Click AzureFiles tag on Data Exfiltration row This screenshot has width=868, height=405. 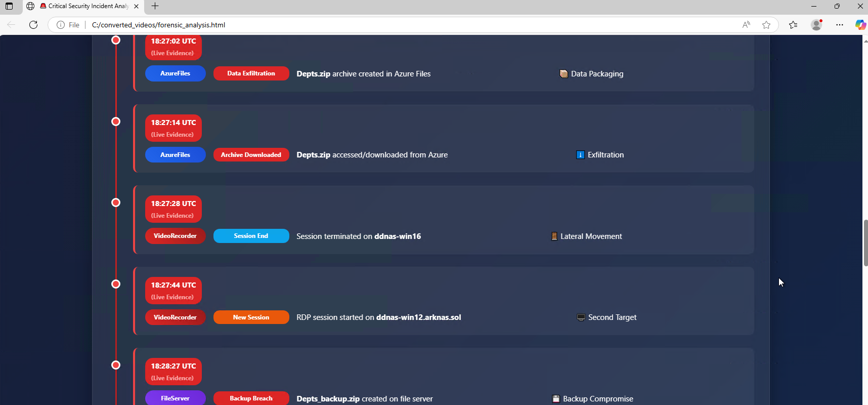(x=176, y=73)
